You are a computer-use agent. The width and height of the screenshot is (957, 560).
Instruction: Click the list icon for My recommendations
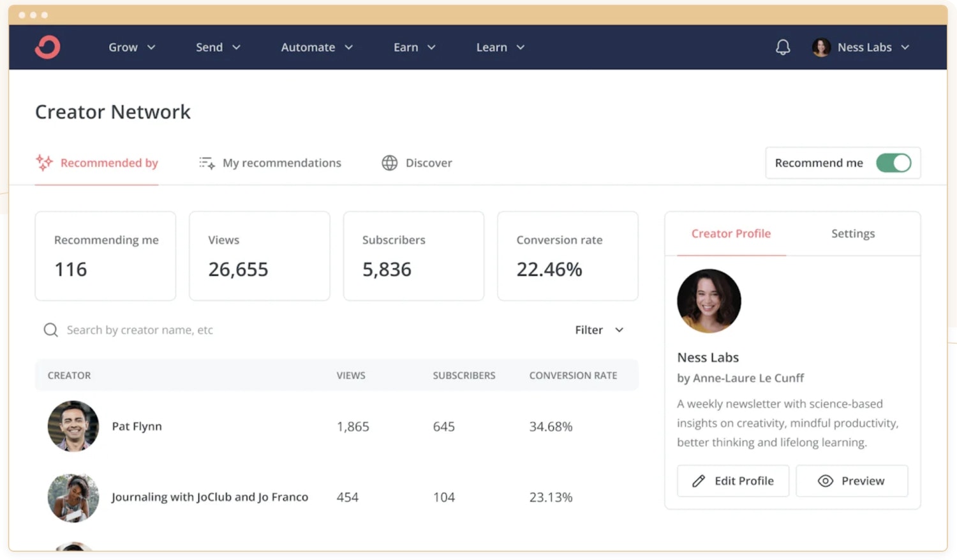[x=207, y=163]
